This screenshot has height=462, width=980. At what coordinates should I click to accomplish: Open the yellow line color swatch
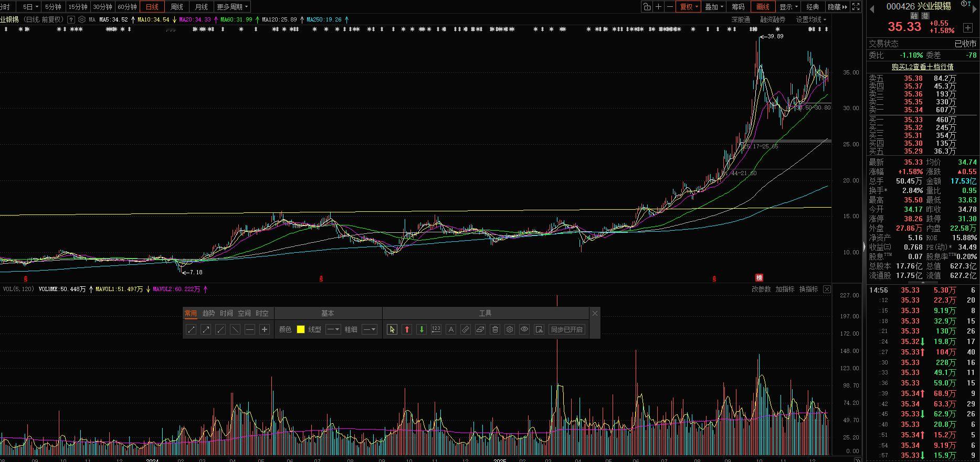tap(301, 329)
